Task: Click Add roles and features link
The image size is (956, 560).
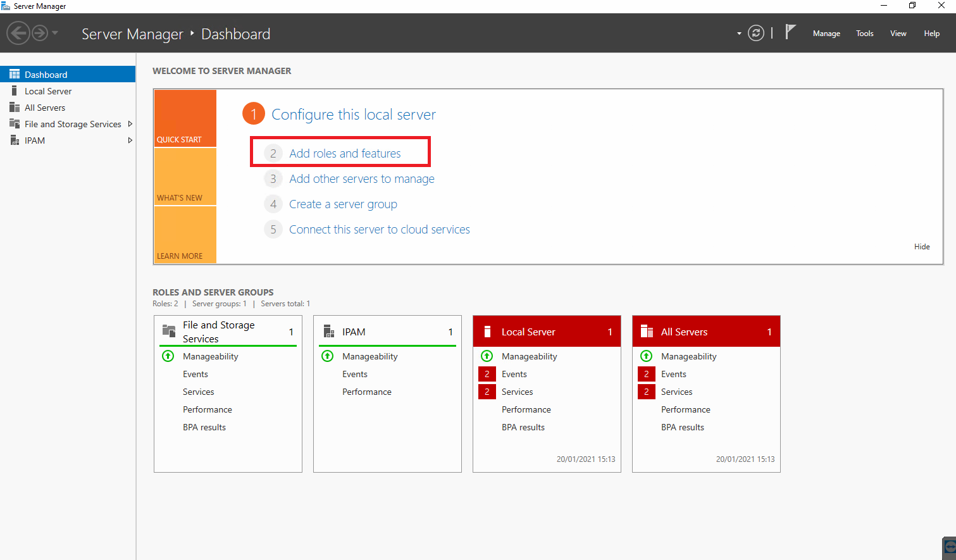Action: click(x=345, y=153)
